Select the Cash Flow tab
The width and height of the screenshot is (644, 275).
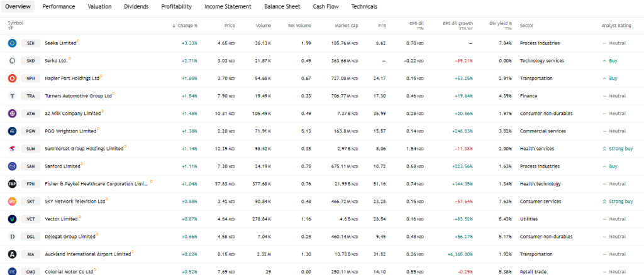[x=326, y=6]
